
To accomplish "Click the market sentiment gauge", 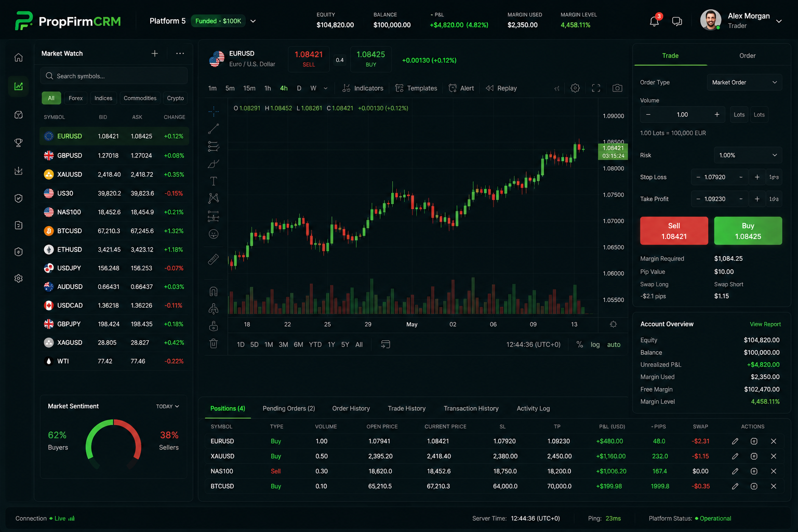I will click(113, 443).
